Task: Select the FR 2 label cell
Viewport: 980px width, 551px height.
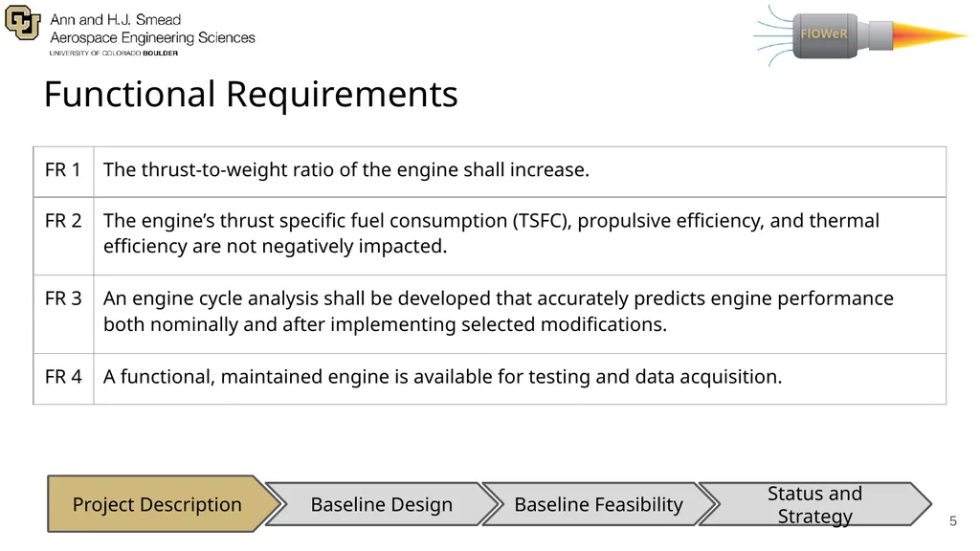Action: 63,236
